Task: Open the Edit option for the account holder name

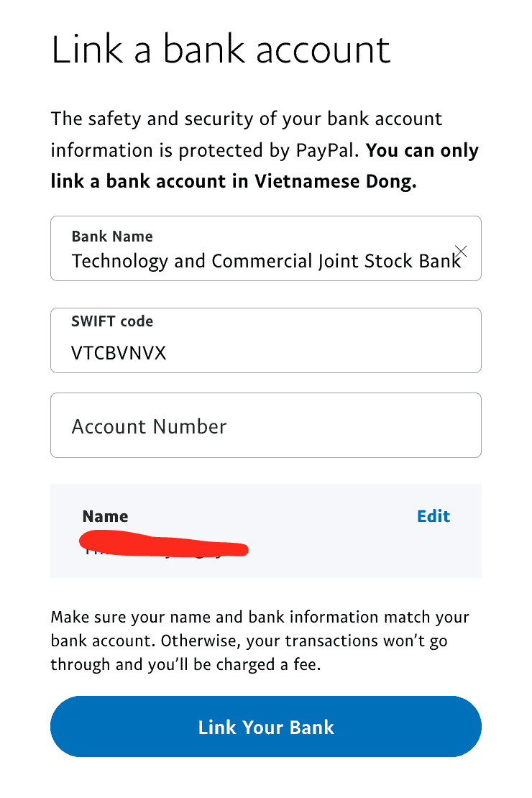Action: (433, 516)
